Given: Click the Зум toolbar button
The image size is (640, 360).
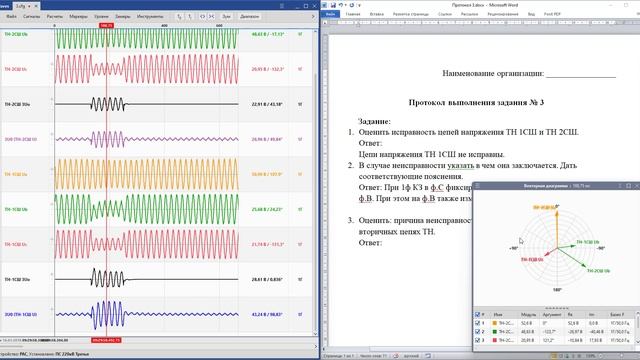Looking at the screenshot, I should pos(226,17).
